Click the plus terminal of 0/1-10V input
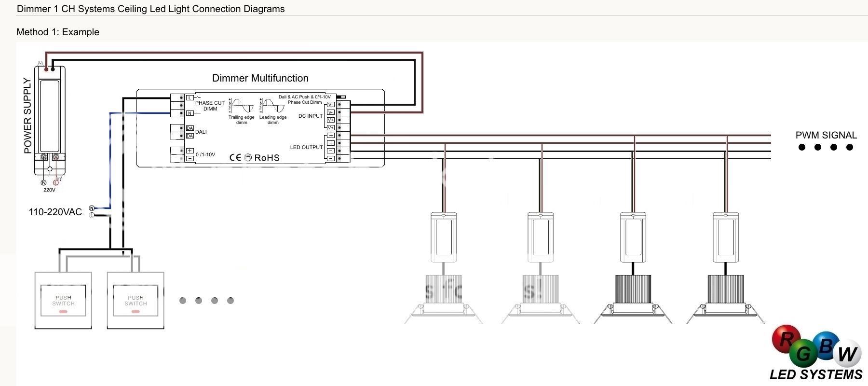 190,151
